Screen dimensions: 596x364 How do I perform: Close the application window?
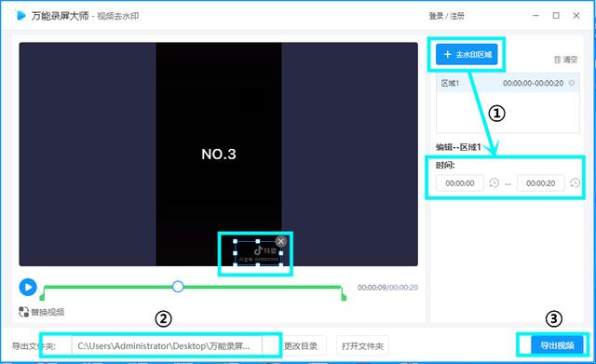pos(576,16)
